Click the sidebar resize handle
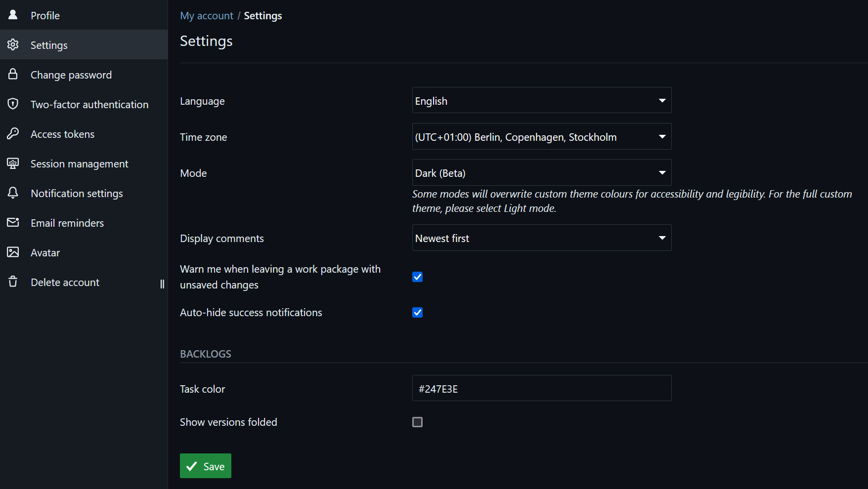The height and width of the screenshot is (489, 868). 162,284
